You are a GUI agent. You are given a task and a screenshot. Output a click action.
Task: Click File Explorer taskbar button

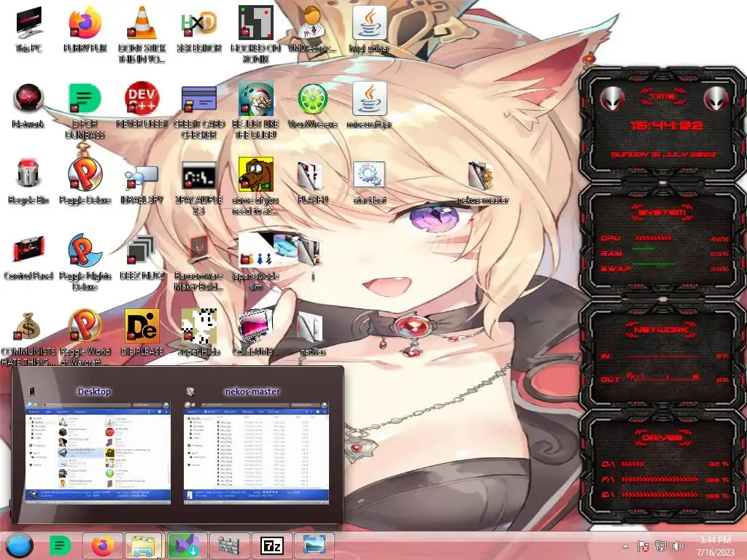[144, 545]
